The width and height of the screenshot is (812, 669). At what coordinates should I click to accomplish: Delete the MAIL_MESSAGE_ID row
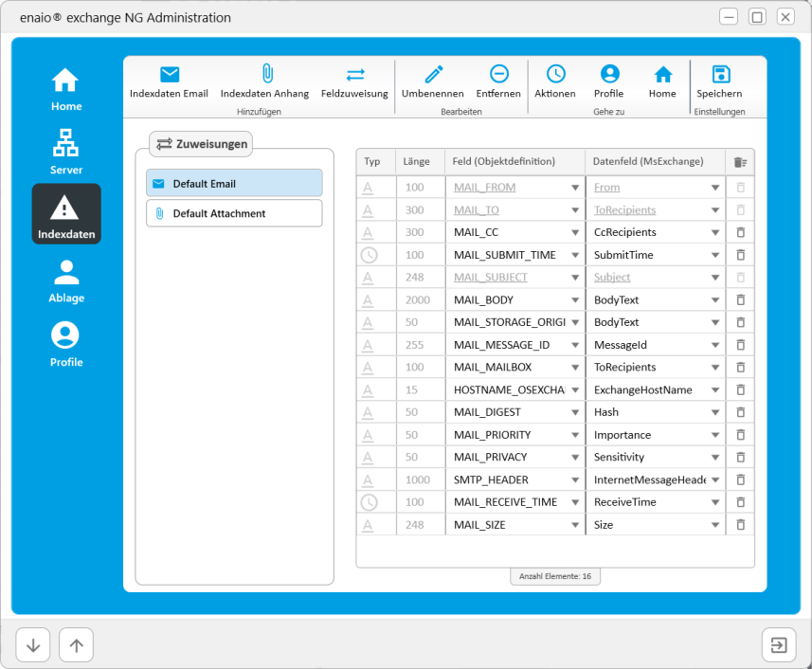point(741,345)
